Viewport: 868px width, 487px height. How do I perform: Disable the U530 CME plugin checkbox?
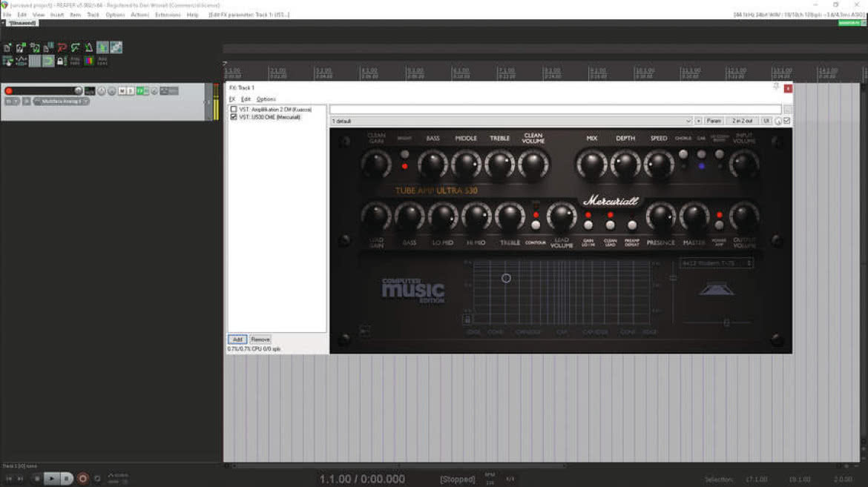234,117
